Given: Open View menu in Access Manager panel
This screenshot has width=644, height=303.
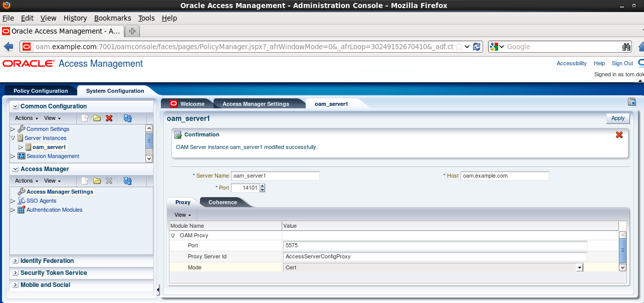Looking at the screenshot, I should 53,181.
